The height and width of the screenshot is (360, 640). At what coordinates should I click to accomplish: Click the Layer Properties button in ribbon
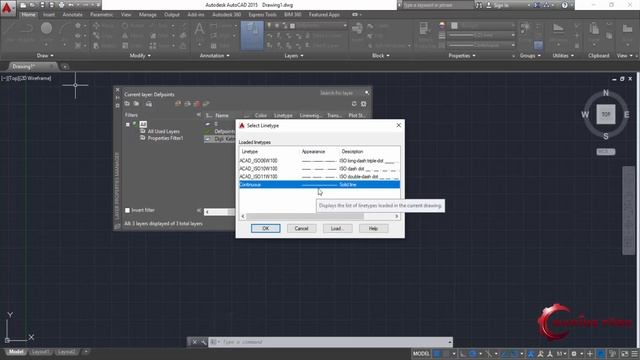252,36
